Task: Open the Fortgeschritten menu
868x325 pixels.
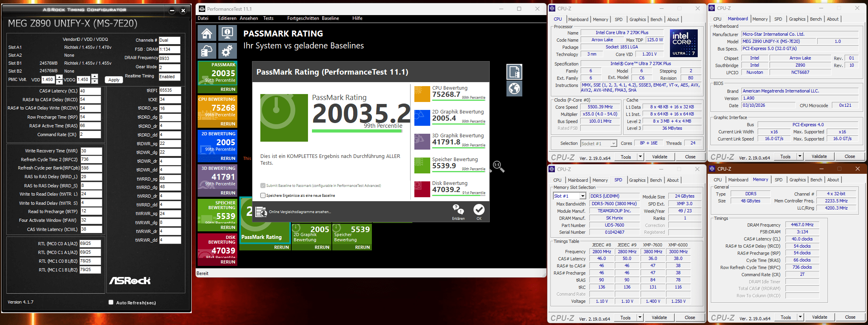Action: pyautogui.click(x=303, y=18)
